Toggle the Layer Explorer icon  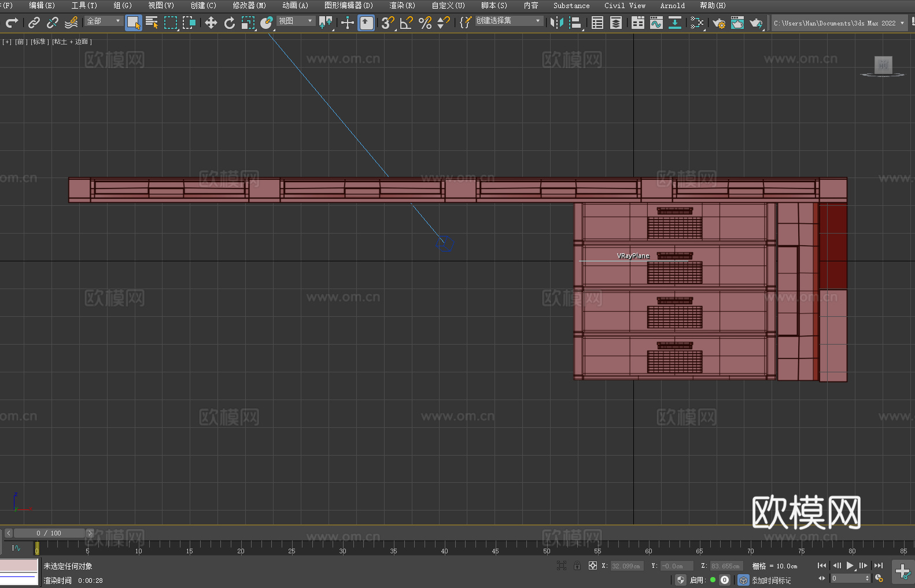tap(616, 23)
